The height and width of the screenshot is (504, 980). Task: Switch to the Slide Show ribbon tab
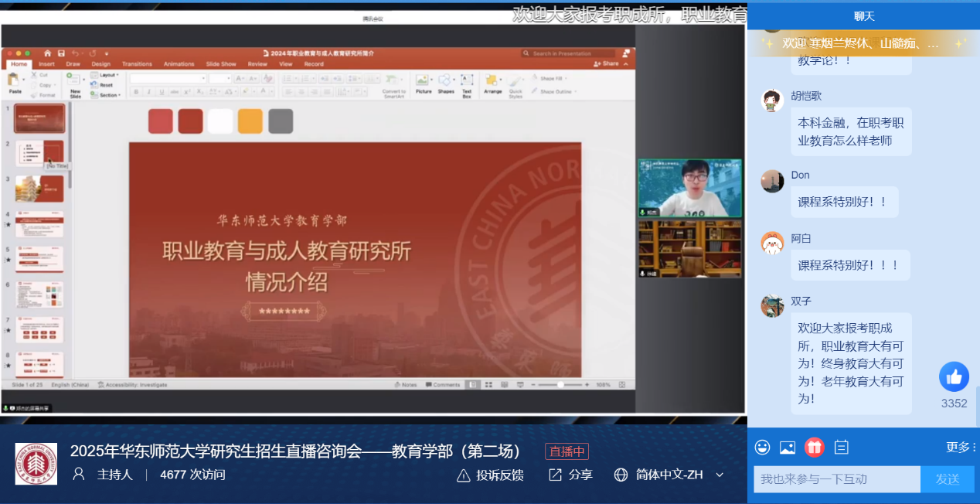(222, 64)
